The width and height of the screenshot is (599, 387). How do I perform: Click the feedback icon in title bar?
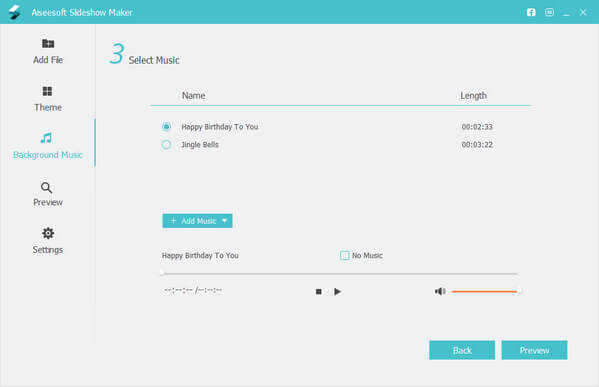[x=549, y=12]
